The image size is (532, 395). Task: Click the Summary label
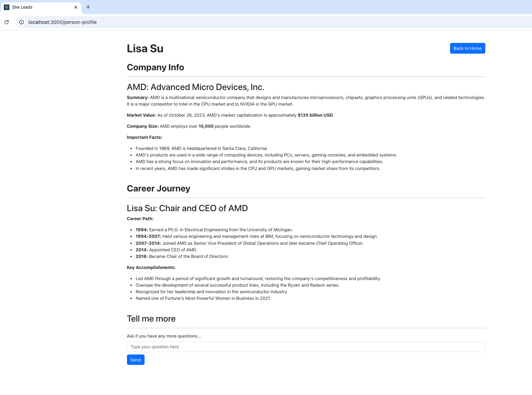[138, 98]
